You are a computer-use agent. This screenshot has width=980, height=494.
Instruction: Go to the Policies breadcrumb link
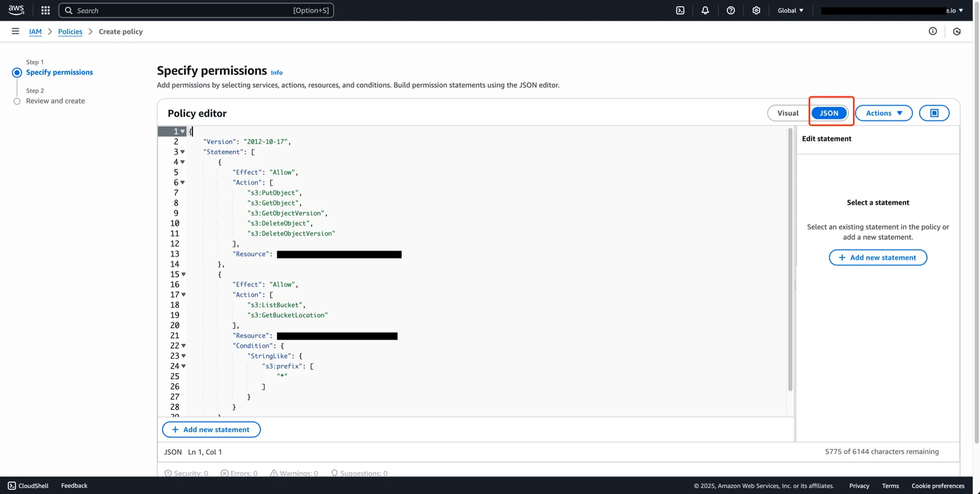pyautogui.click(x=70, y=32)
